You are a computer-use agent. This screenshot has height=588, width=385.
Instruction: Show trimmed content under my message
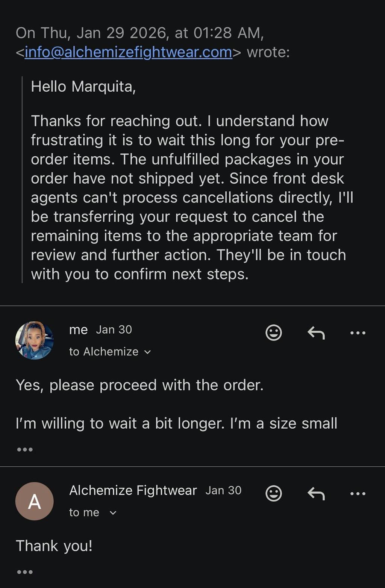tap(25, 449)
